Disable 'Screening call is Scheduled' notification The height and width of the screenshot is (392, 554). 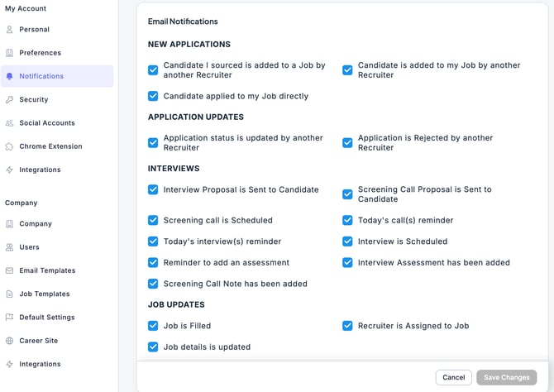(x=153, y=221)
